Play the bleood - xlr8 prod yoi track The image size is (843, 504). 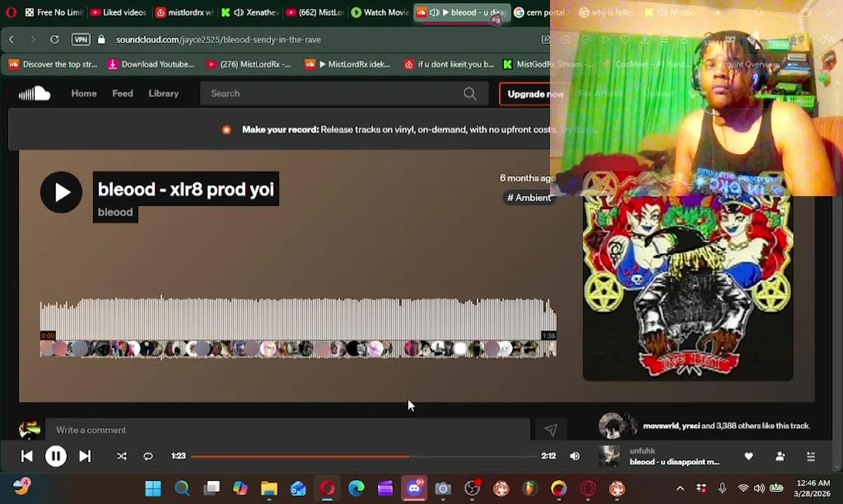click(x=61, y=192)
